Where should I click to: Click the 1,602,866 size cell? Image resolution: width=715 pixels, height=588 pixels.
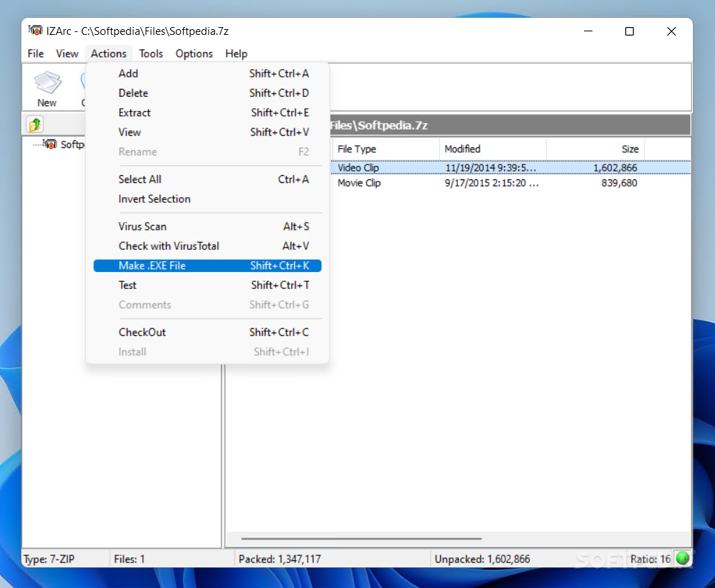point(615,168)
